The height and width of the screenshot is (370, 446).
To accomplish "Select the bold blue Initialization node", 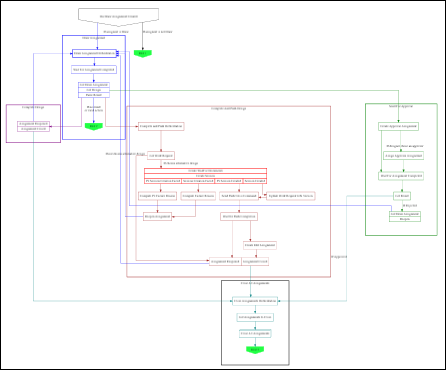I will (x=94, y=53).
